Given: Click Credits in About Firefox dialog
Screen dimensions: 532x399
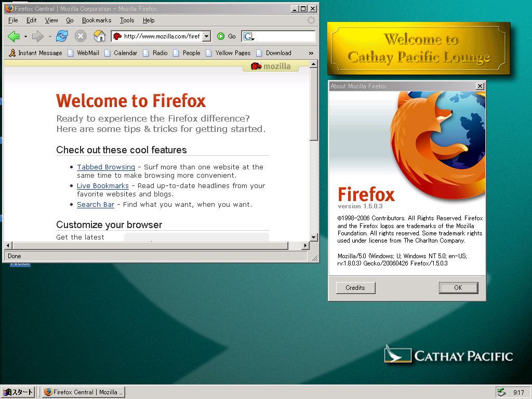Looking at the screenshot, I should (355, 288).
